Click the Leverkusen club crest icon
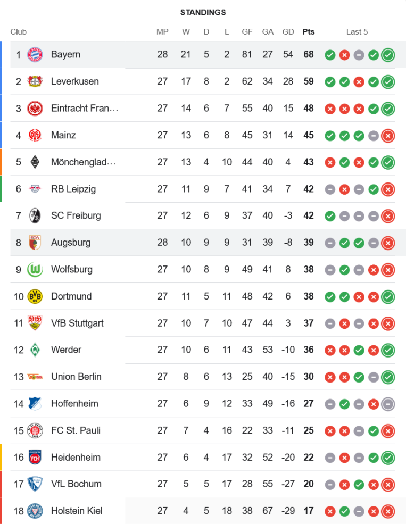Image resolution: width=406 pixels, height=532 pixels. (x=35, y=81)
